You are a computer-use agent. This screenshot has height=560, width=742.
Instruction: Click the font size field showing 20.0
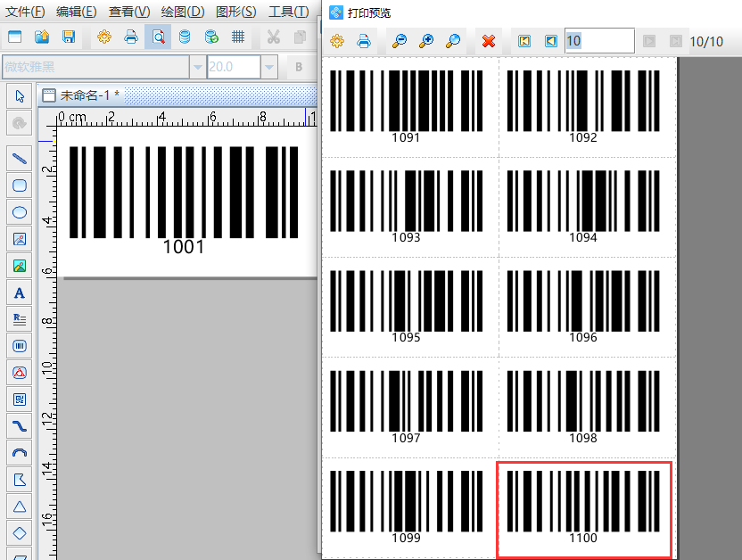[234, 67]
